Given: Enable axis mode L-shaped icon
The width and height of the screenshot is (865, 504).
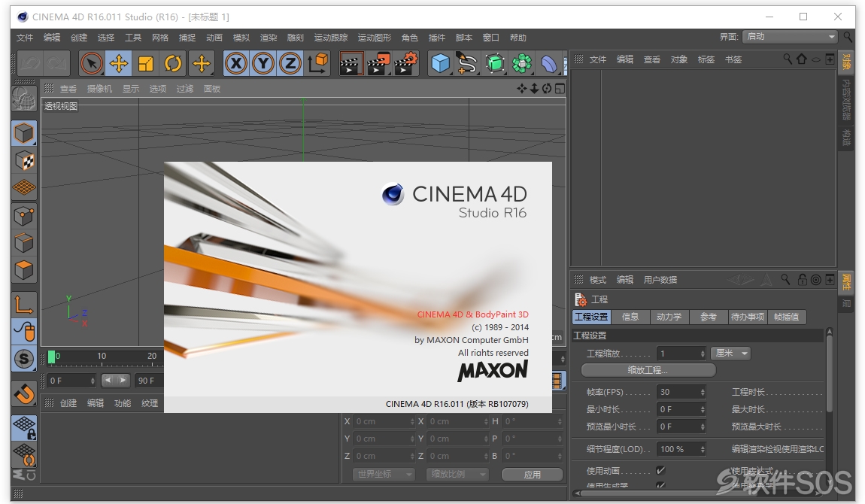Looking at the screenshot, I should 24,305.
